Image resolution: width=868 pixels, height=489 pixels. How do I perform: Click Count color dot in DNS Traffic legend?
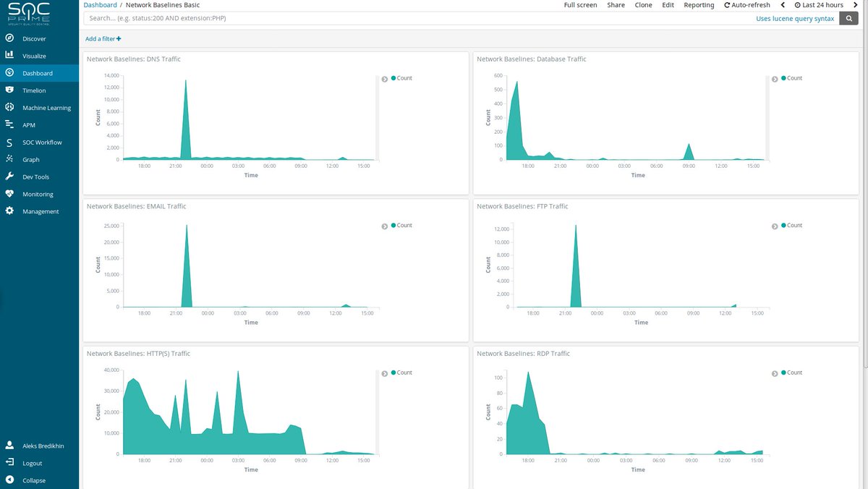[393, 77]
